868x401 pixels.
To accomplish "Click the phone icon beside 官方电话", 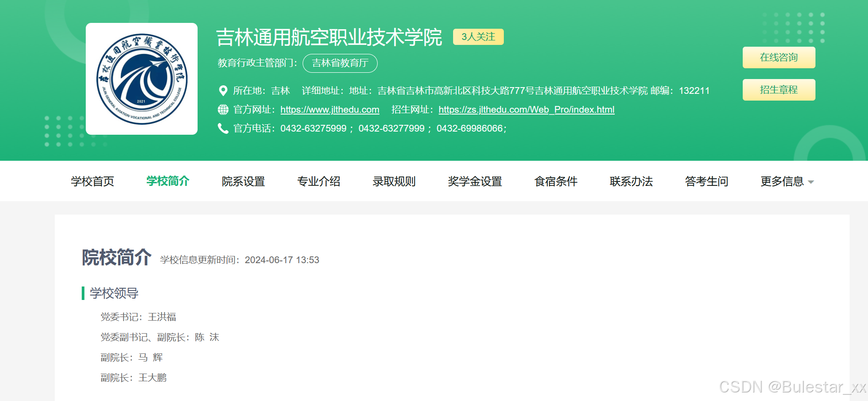I will tap(223, 128).
